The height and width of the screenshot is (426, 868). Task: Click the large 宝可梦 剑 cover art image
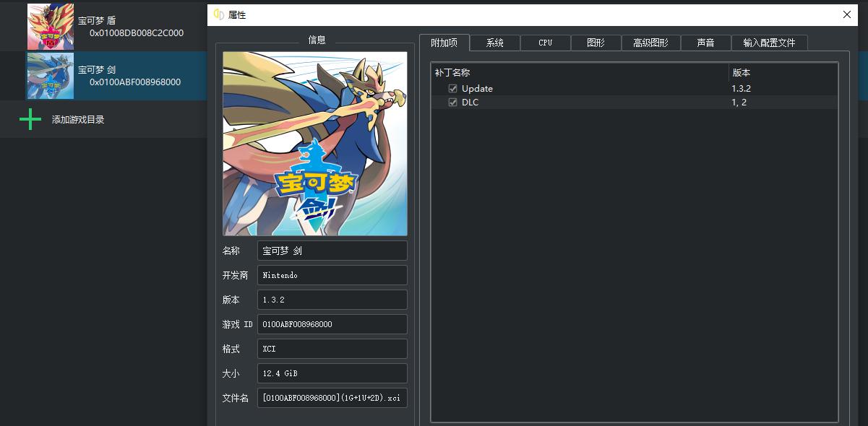click(315, 144)
